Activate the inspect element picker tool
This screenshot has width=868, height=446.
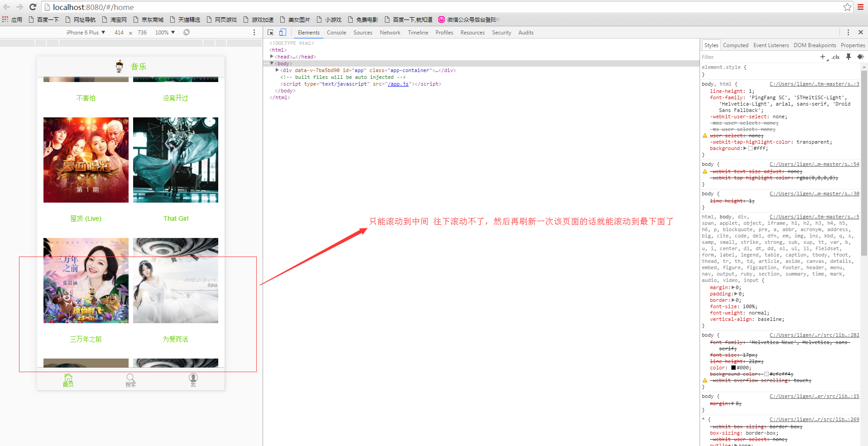pyautogui.click(x=270, y=33)
